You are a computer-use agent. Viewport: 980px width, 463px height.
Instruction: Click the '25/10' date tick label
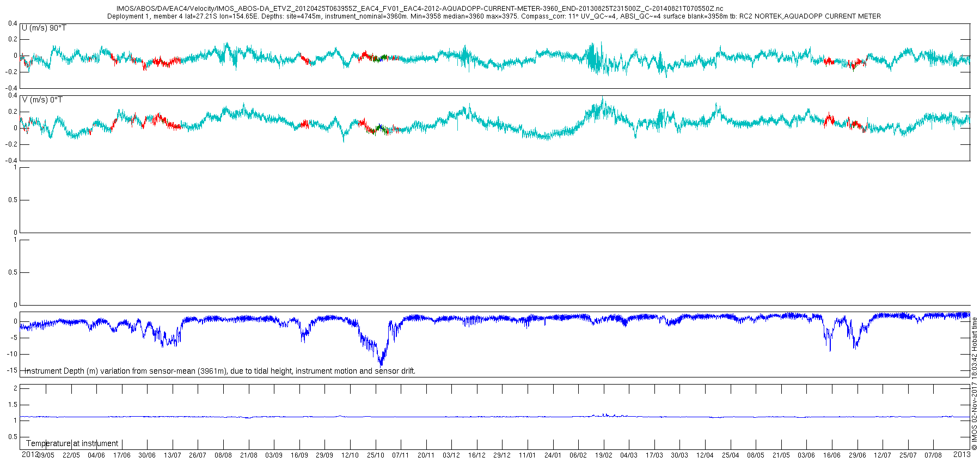coord(375,455)
